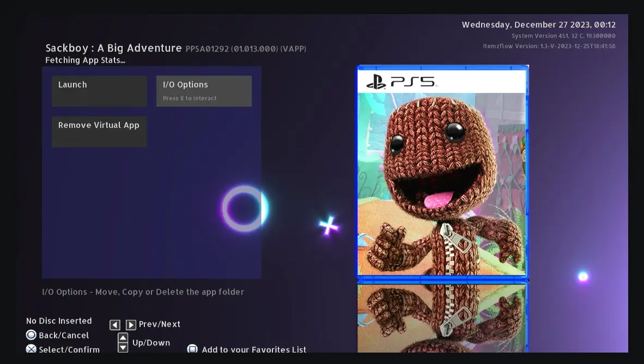Click the Itemzflow Version text
644x364 pixels.
pos(549,46)
